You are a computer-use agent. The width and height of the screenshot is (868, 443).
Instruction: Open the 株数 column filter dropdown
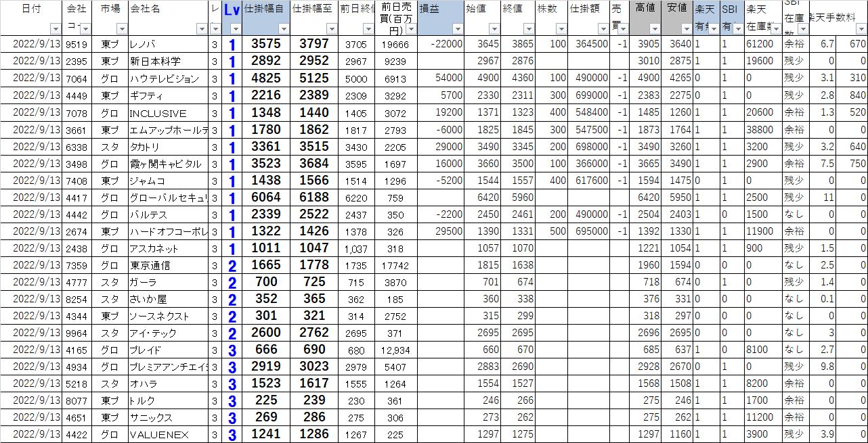point(561,29)
